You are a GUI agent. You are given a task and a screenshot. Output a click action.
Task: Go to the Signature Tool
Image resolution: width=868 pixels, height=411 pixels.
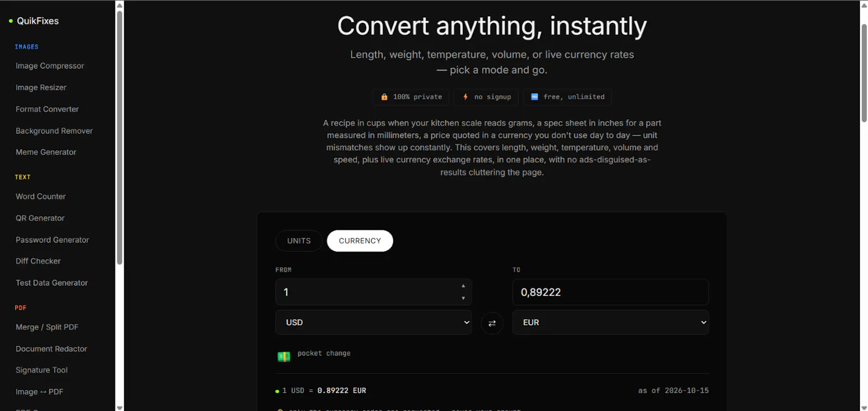point(42,370)
